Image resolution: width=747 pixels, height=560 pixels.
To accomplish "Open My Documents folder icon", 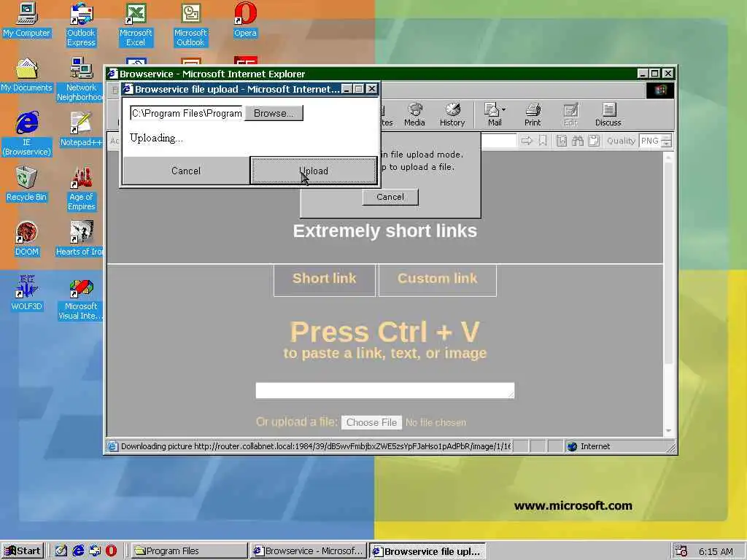I will point(26,75).
